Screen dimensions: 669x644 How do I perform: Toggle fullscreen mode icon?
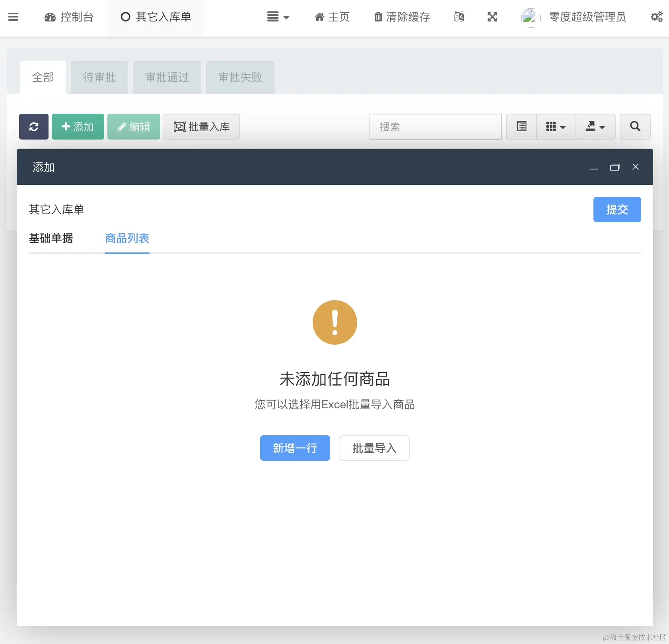[492, 17]
